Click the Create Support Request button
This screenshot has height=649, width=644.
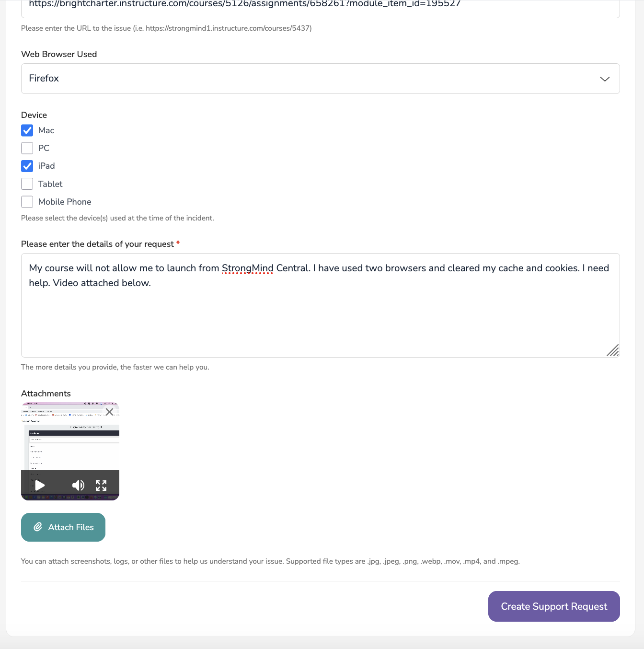(553, 606)
